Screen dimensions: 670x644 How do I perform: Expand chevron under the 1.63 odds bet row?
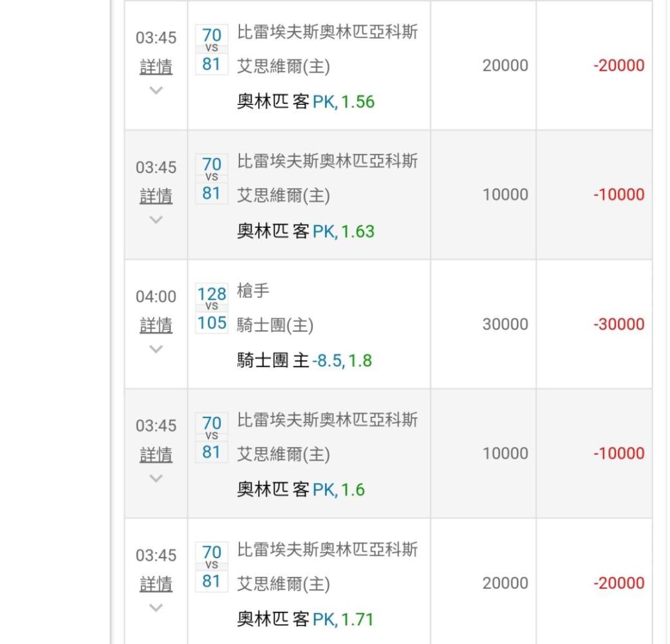(156, 220)
